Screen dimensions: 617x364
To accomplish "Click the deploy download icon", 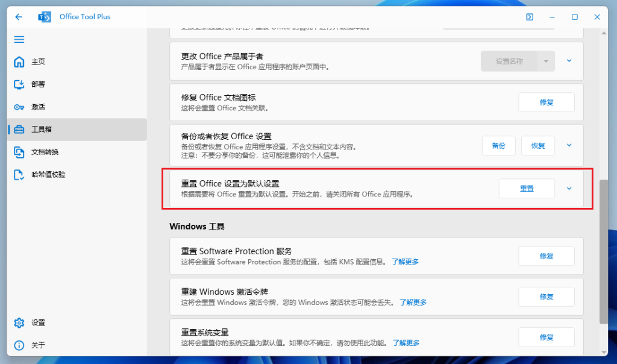I will [19, 84].
